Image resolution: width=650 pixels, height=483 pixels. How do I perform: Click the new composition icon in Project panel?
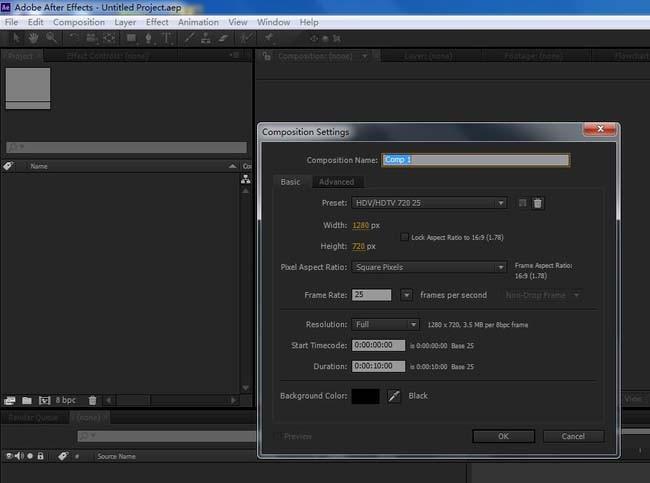pyautogui.click(x=44, y=400)
